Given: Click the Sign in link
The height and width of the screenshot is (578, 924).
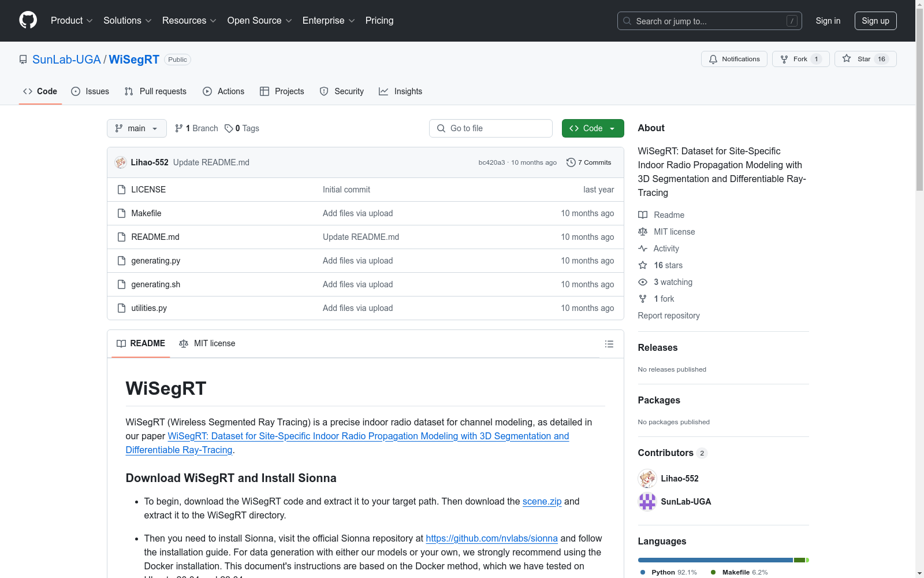Looking at the screenshot, I should click(828, 21).
